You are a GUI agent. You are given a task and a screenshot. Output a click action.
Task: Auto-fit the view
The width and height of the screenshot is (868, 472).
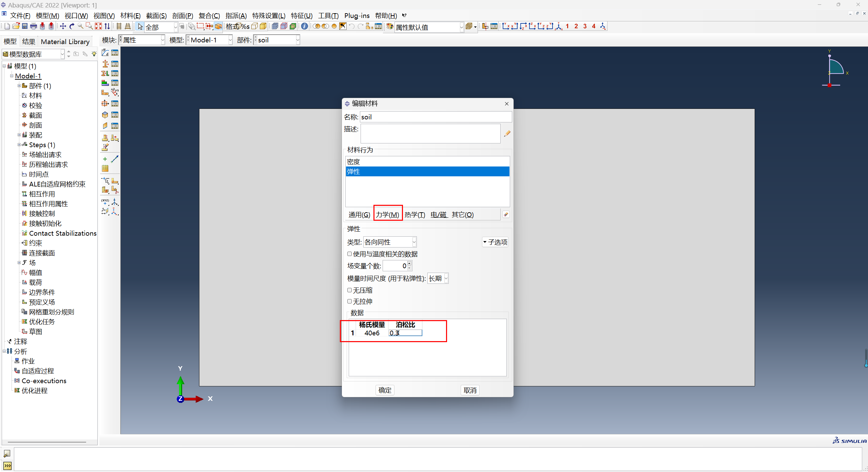(x=98, y=26)
